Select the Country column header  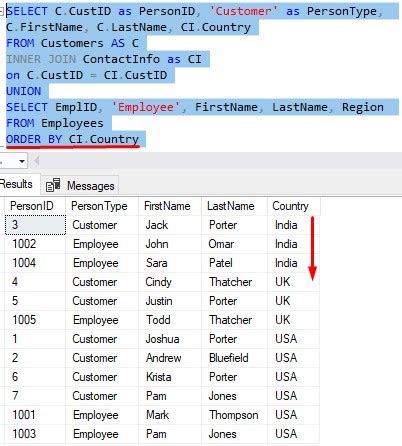294,206
